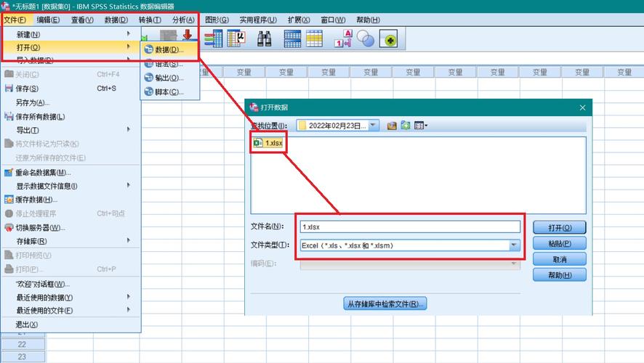This screenshot has width=644, height=363.
Task: Click the Output submenu item icon
Action: (149, 78)
